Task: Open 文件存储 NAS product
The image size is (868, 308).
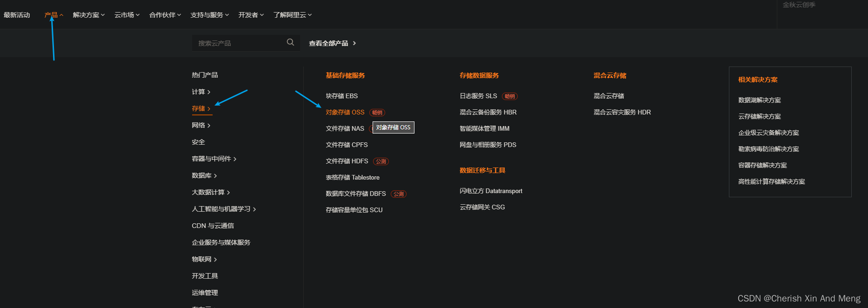Action: click(x=345, y=128)
